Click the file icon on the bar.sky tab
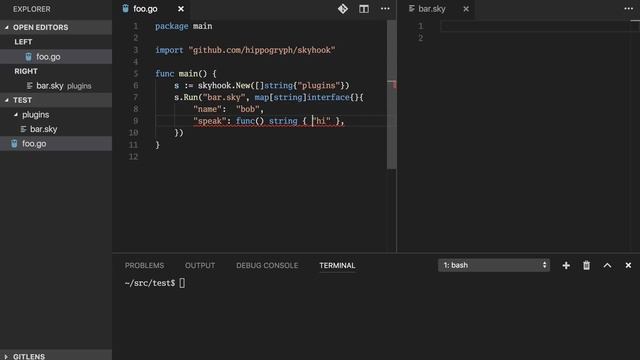 pyautogui.click(x=411, y=9)
